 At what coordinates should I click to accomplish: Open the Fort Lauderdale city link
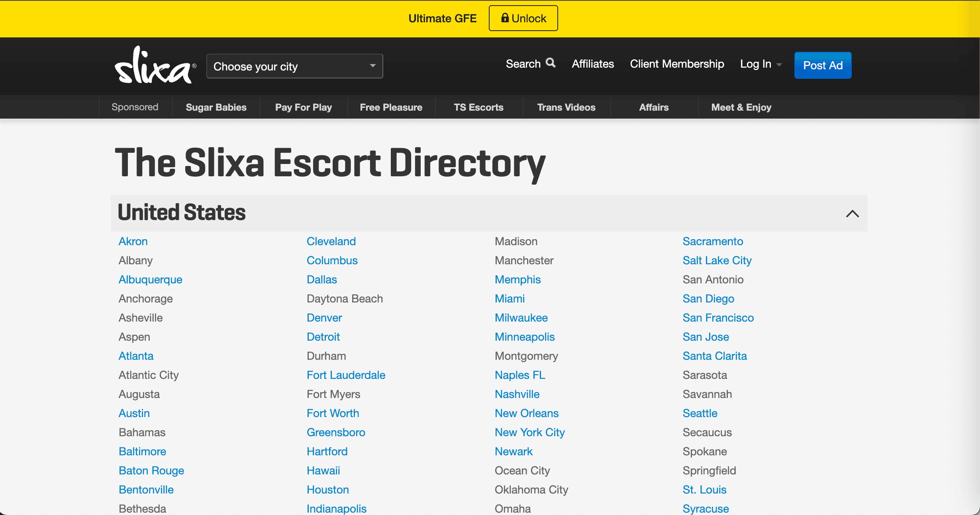[346, 375]
